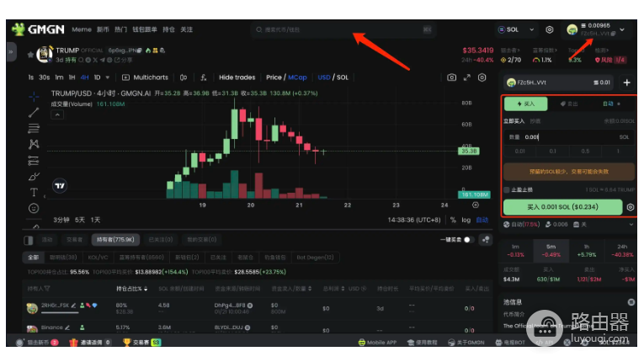Viewport: 644px width, 362px height.
Task: Select wallet FZc5H...VVt in trade panel
Action: [559, 83]
